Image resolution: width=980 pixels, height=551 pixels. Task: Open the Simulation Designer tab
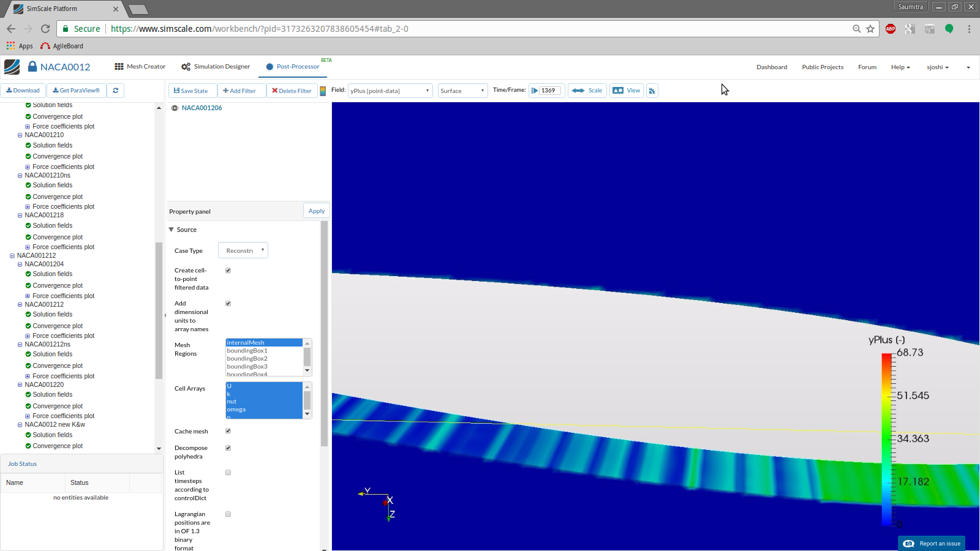point(216,67)
